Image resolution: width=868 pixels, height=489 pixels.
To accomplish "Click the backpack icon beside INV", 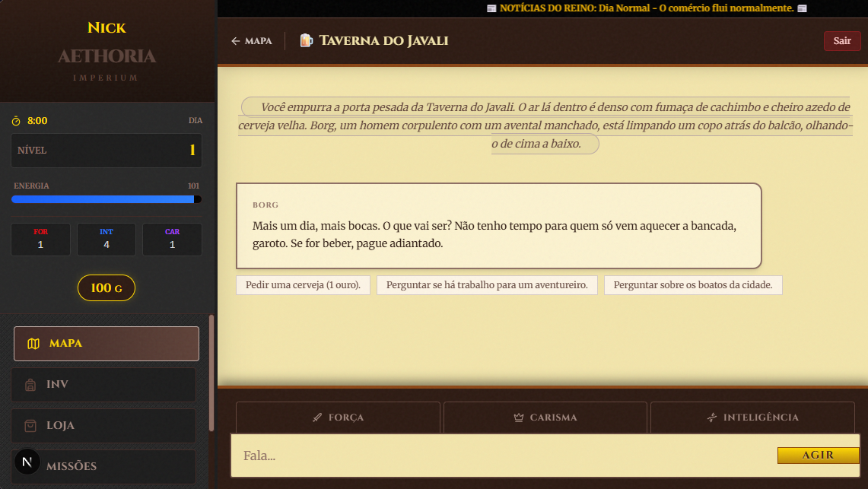I will pyautogui.click(x=30, y=385).
